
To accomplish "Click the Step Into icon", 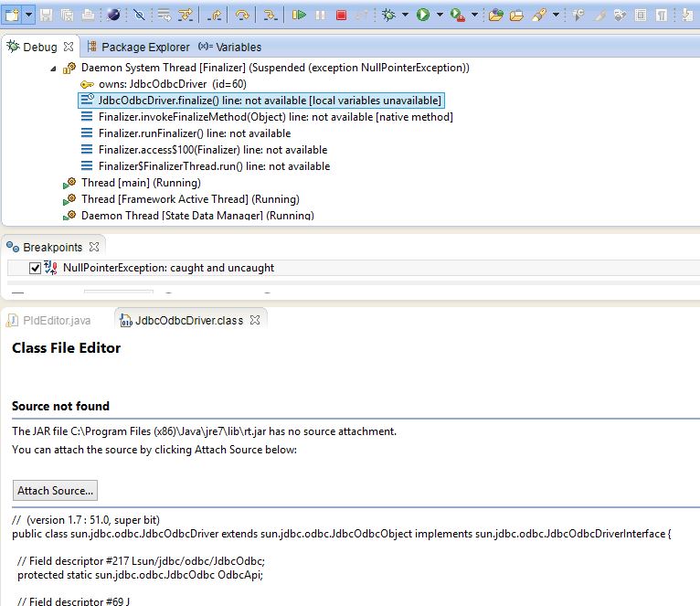I will click(x=270, y=16).
